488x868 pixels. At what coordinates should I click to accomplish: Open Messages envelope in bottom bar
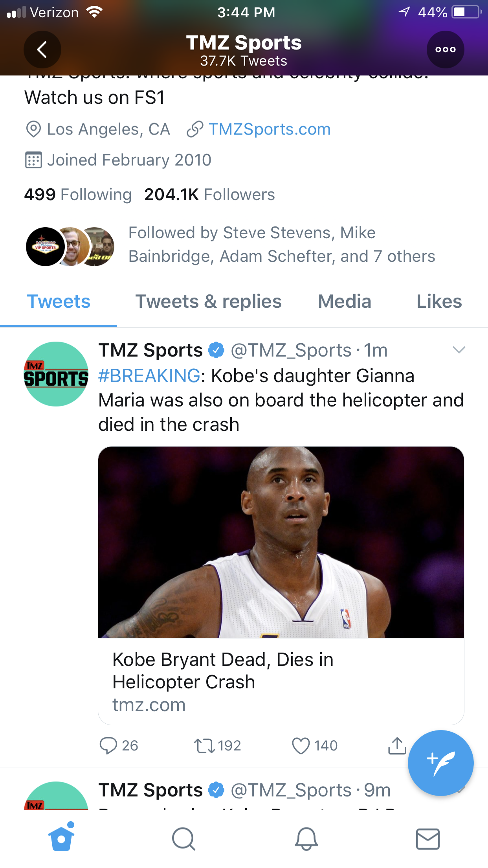click(427, 839)
